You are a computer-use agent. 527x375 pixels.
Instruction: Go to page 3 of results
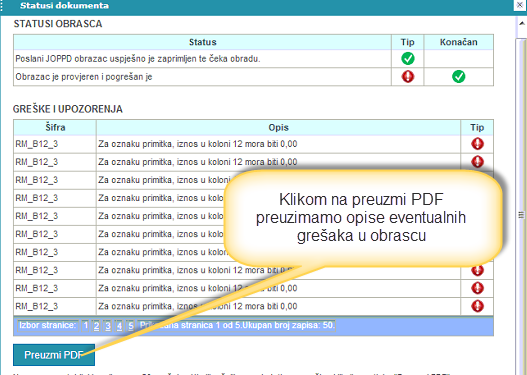pyautogui.click(x=108, y=326)
